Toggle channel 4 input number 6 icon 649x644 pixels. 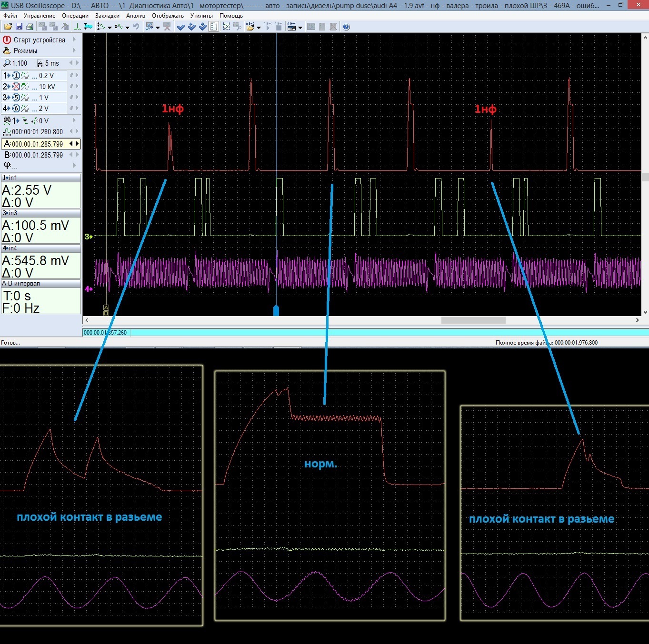click(16, 109)
